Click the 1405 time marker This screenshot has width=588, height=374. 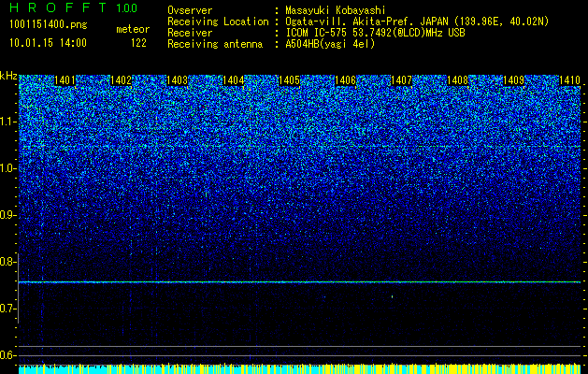pos(290,80)
